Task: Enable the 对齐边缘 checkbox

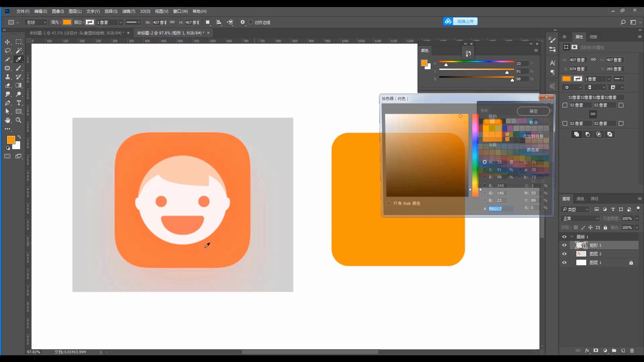Action: pos(250,22)
